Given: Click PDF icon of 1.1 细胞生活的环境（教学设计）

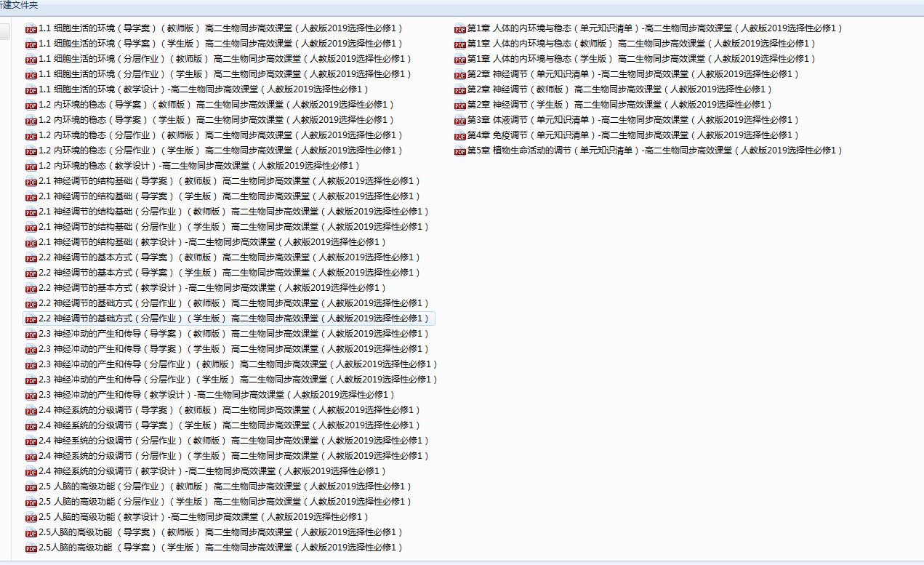Looking at the screenshot, I should (x=31, y=89).
